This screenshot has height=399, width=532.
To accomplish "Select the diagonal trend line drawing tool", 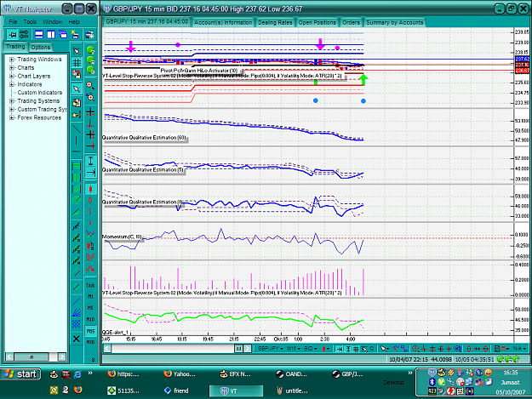I will click(x=77, y=128).
